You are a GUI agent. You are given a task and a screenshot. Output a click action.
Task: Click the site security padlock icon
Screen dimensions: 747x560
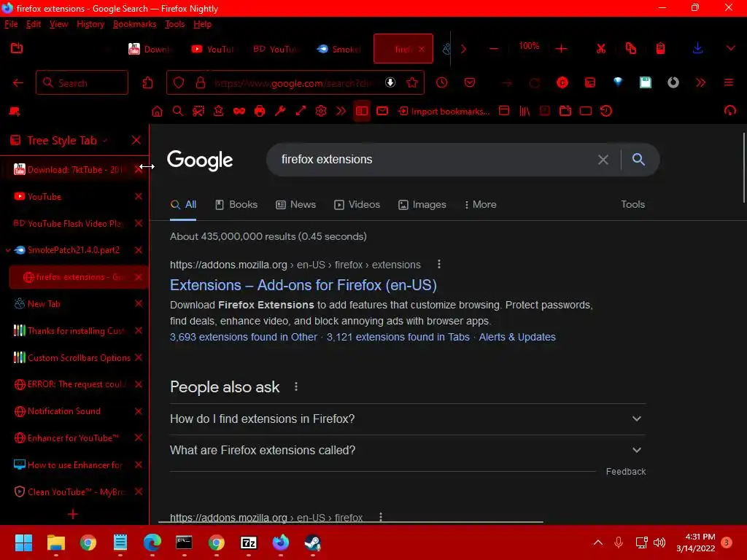tap(201, 83)
